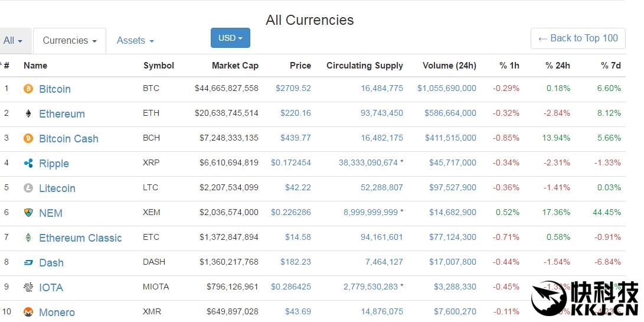The image size is (644, 322).
Task: Click Bitcoin volume $1,055,690,000
Action: [447, 89]
